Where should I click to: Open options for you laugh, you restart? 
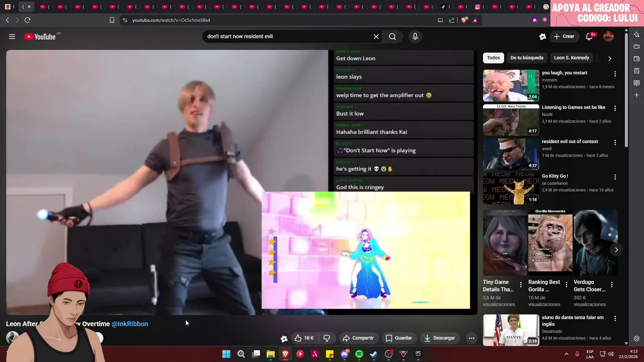615,74
